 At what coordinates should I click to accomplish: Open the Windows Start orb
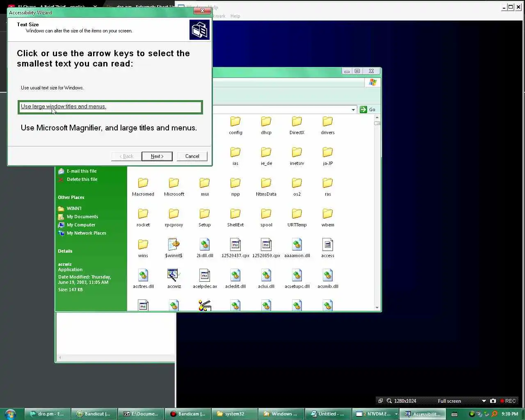10,414
